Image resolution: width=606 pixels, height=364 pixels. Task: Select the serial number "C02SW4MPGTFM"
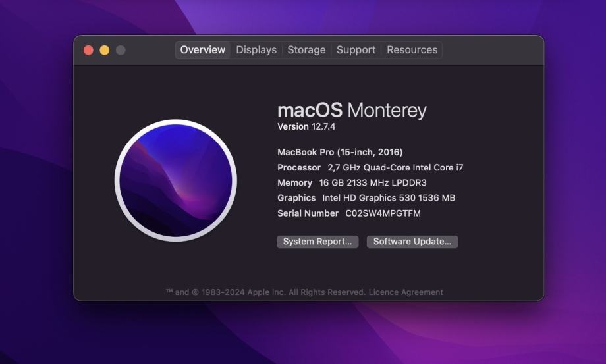383,213
